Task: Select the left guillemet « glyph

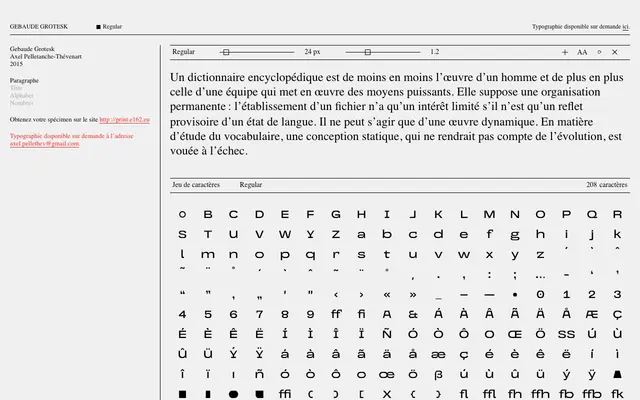Action: (x=387, y=294)
